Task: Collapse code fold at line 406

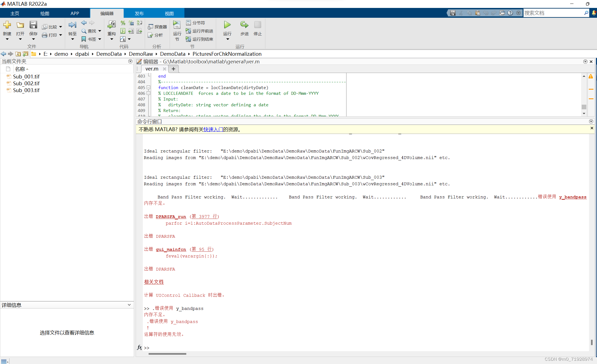Action: pyautogui.click(x=149, y=93)
